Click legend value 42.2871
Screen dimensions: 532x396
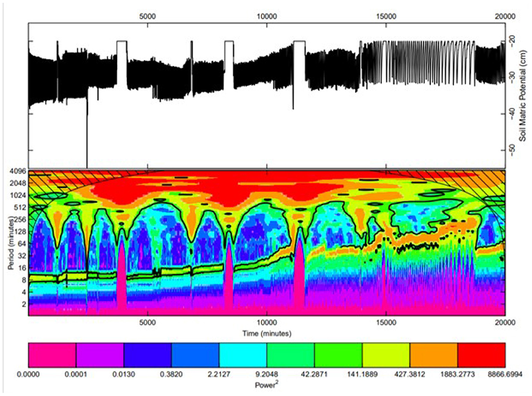[315, 375]
